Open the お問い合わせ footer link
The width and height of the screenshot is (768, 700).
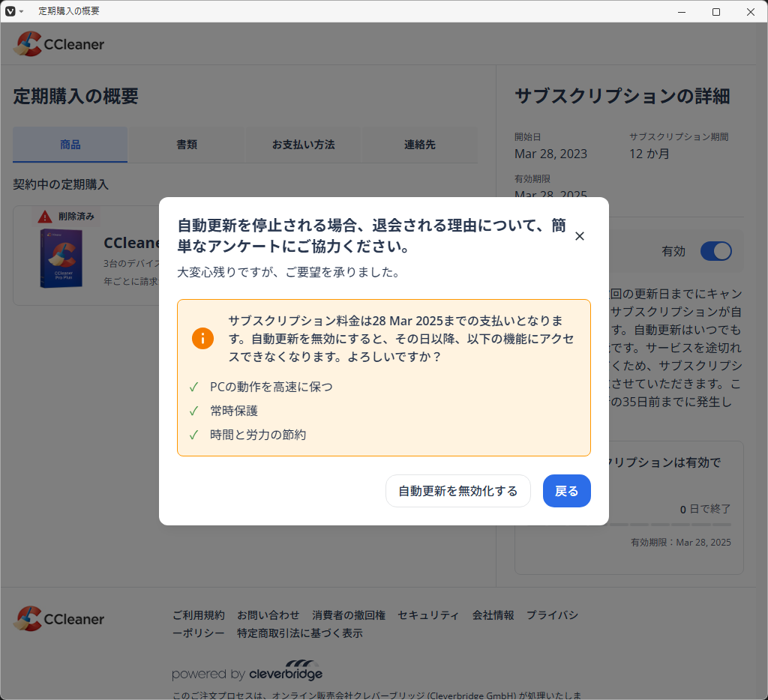point(268,615)
